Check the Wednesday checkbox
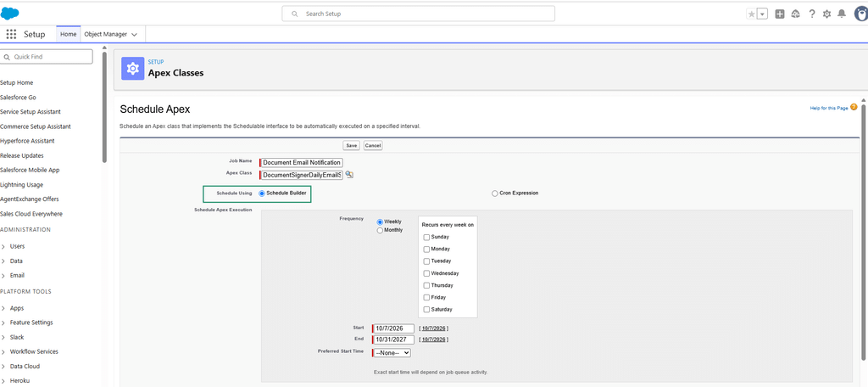This screenshot has height=387, width=868. point(426,273)
